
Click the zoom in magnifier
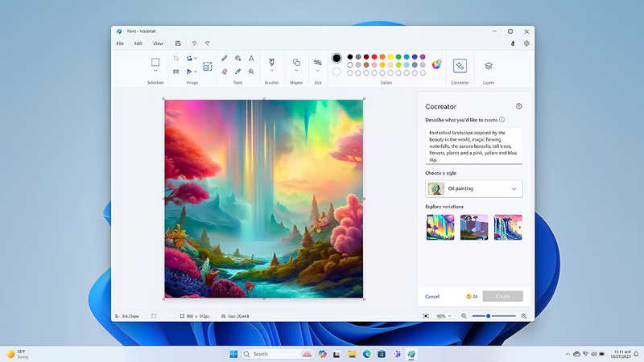(x=524, y=316)
